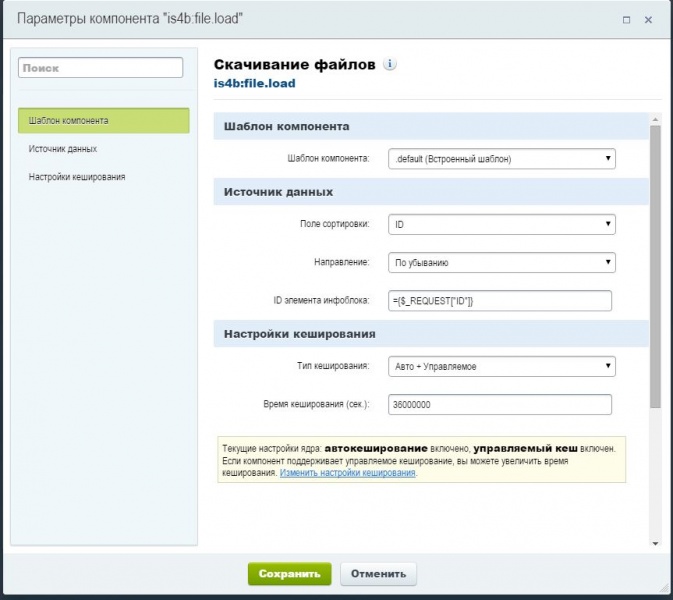Follow the Изменить настройки кеширования link

tap(348, 473)
